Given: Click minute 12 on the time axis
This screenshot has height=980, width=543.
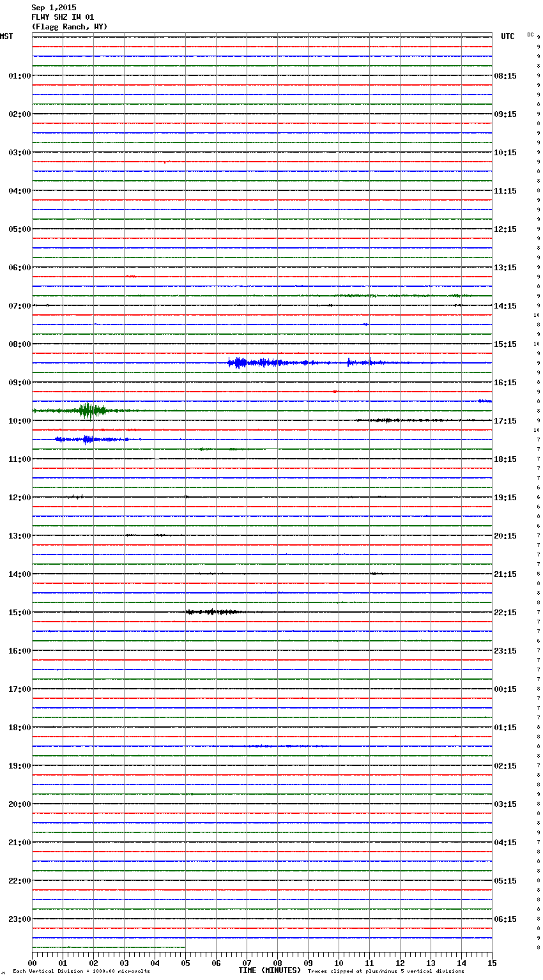Looking at the screenshot, I should click(400, 963).
